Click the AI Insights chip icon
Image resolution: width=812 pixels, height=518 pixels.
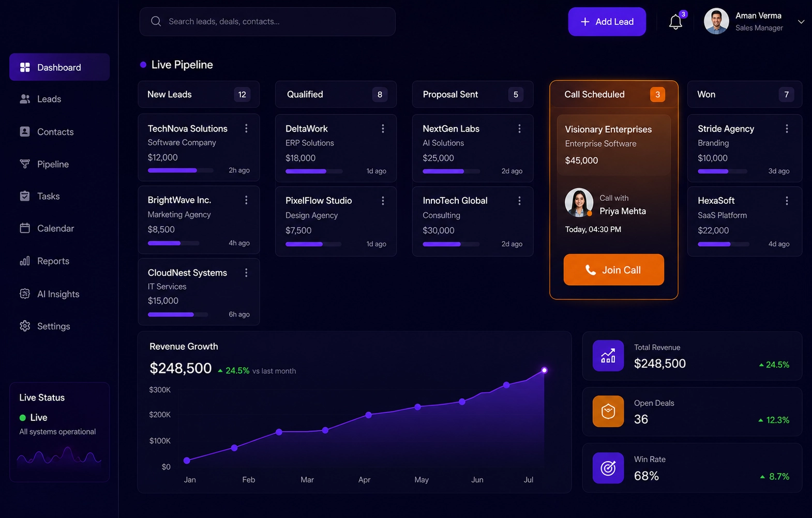coord(25,294)
